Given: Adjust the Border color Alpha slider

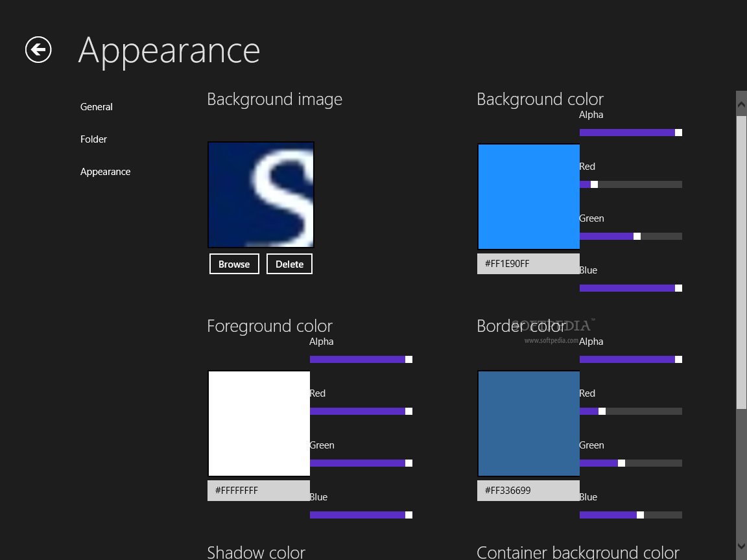Looking at the screenshot, I should 631,360.
